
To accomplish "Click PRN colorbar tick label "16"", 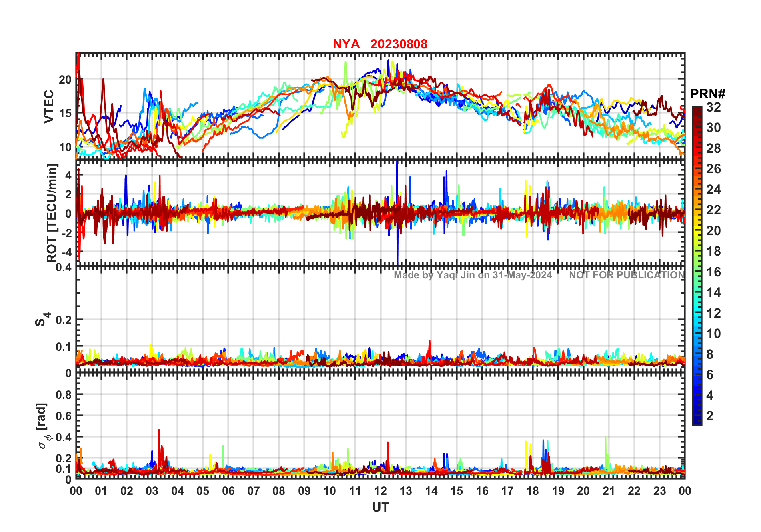I will click(713, 272).
